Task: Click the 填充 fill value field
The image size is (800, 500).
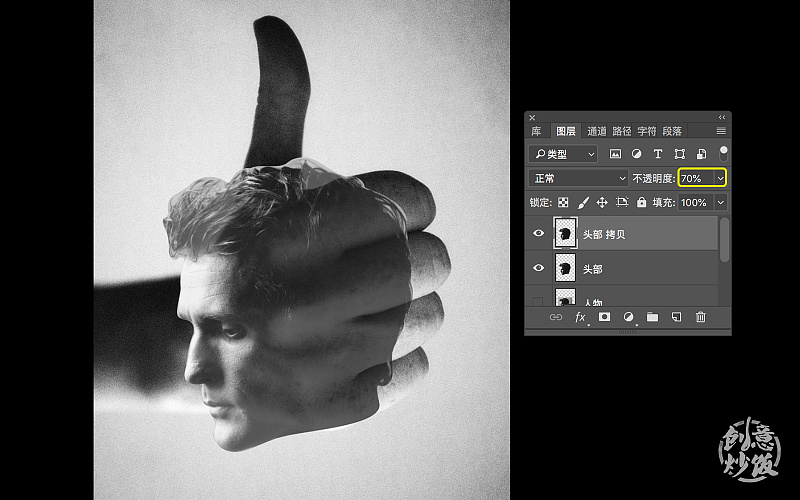Action: [x=694, y=202]
